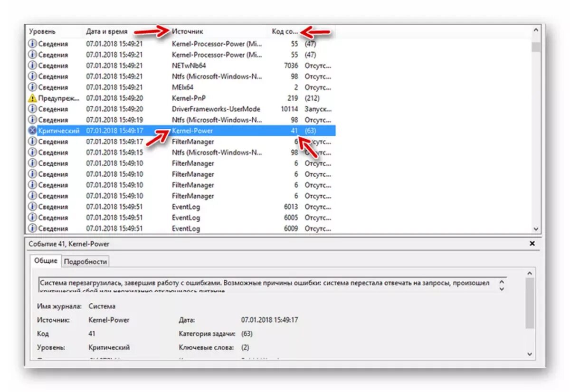The height and width of the screenshot is (392, 570).
Task: Click the info icon on the FilterManager 15:49:17 row
Action: click(32, 142)
